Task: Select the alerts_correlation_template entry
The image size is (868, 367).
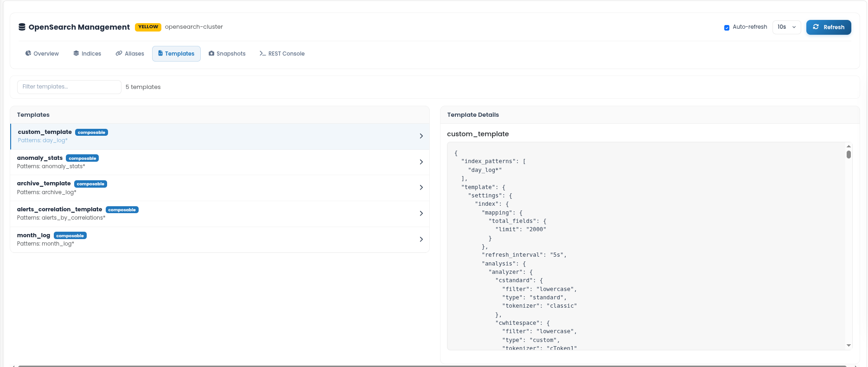Action: click(220, 214)
